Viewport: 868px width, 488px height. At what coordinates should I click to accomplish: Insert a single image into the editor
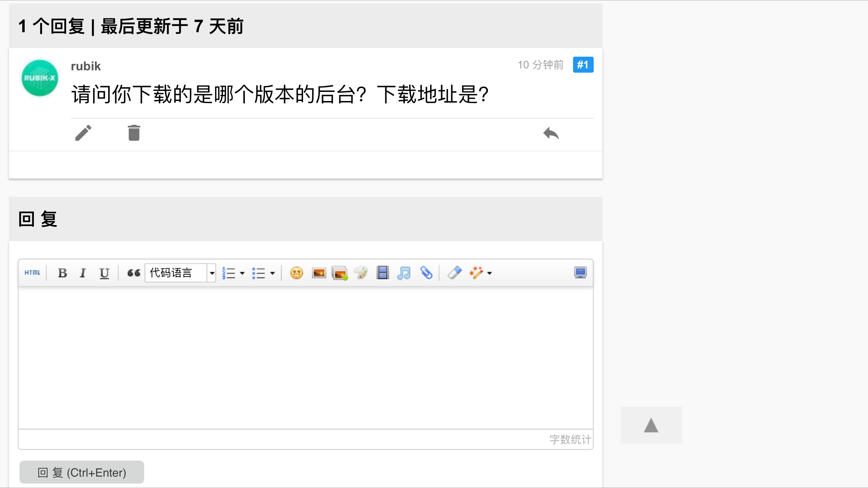tap(319, 273)
